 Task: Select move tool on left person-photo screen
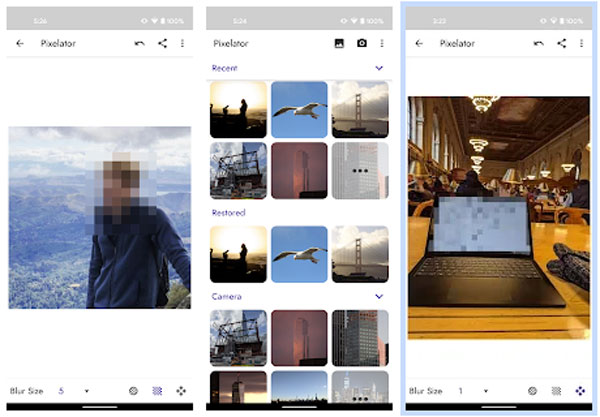click(x=181, y=391)
